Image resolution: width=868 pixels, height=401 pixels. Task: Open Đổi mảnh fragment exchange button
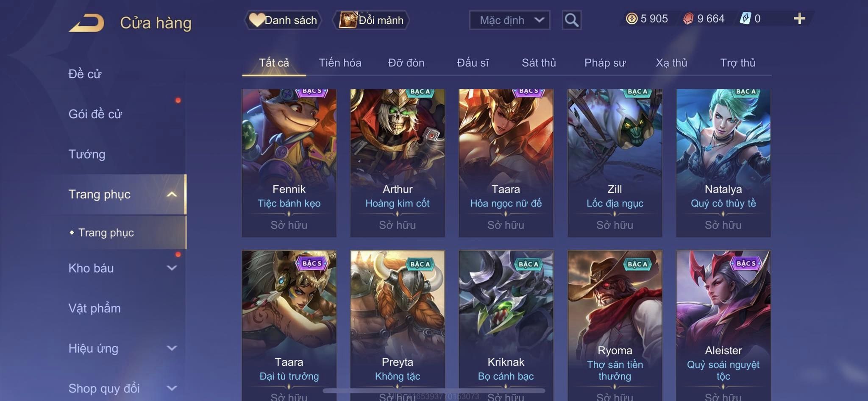pyautogui.click(x=371, y=20)
